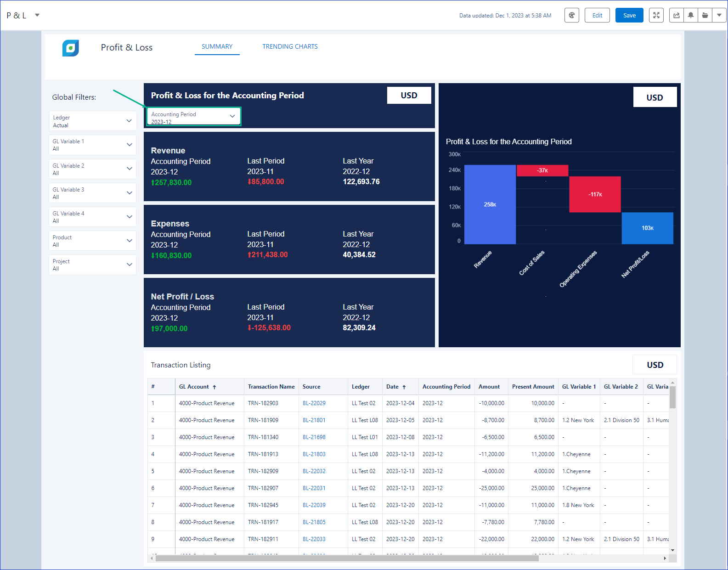Image resolution: width=728 pixels, height=570 pixels.
Task: Expand the GL Variable 3 filter
Action: tap(93, 193)
